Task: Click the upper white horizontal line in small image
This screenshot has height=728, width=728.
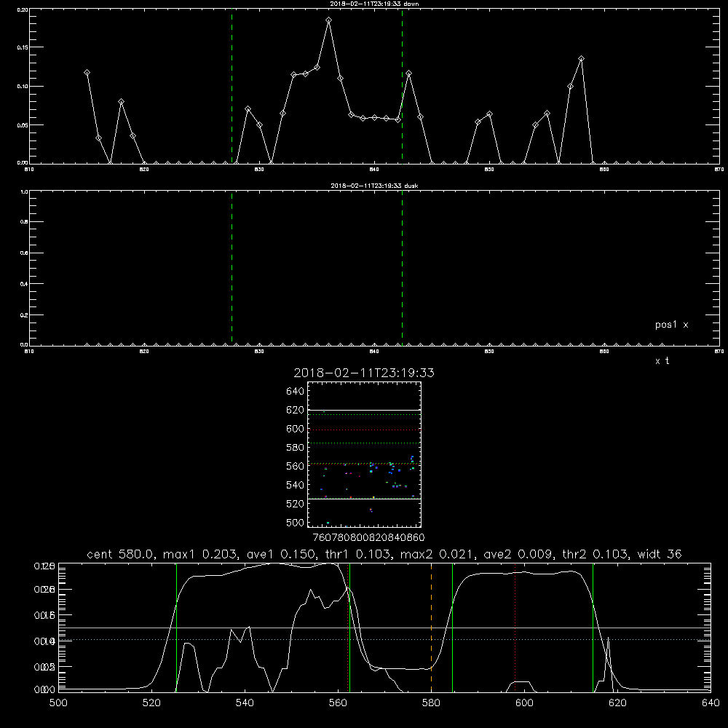Action: tap(364, 411)
